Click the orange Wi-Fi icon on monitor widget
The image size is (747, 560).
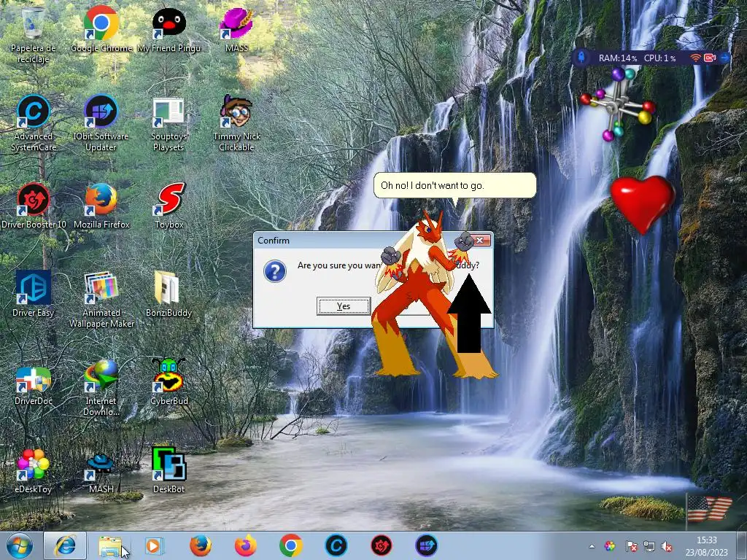[x=695, y=58]
